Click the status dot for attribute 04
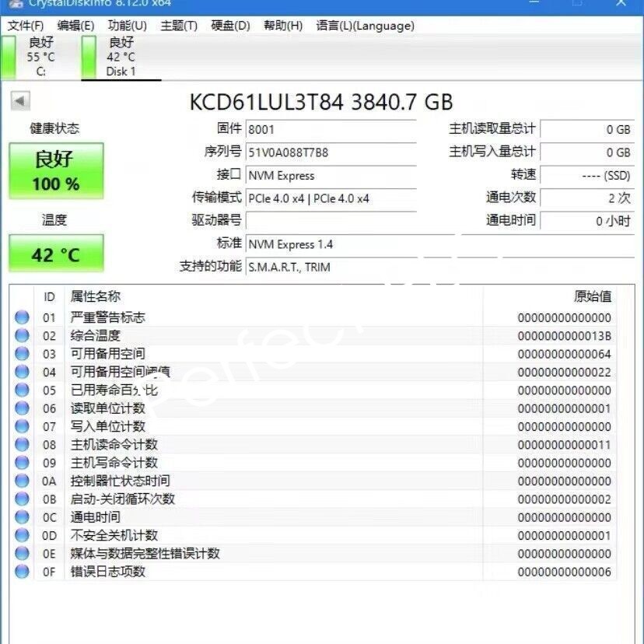 tap(23, 372)
